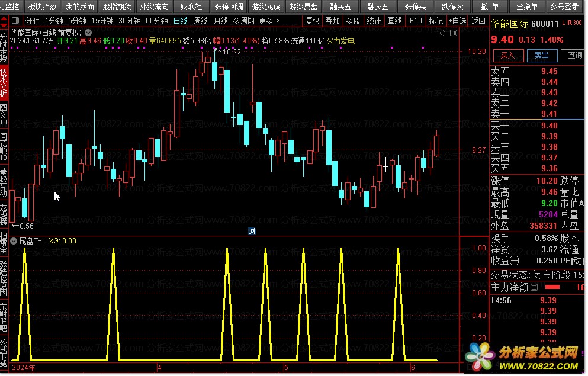Click the blue 卖出 sell button
Viewport: 588px width, 376px height.
coord(542,56)
